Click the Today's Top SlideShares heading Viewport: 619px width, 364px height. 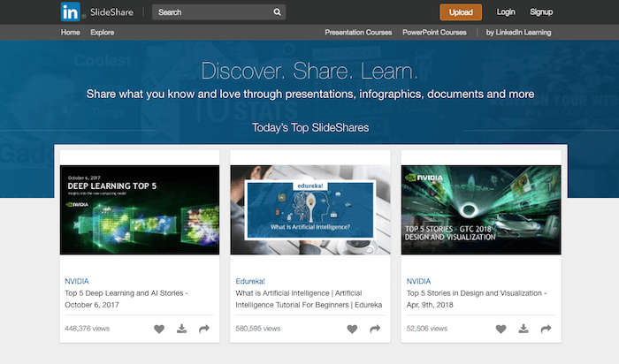pyautogui.click(x=310, y=128)
